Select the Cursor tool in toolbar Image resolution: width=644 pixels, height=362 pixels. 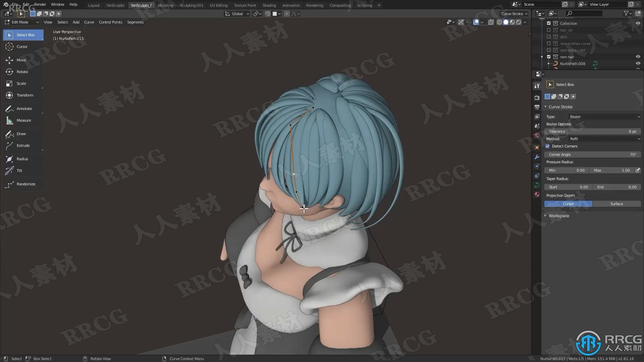[23, 47]
